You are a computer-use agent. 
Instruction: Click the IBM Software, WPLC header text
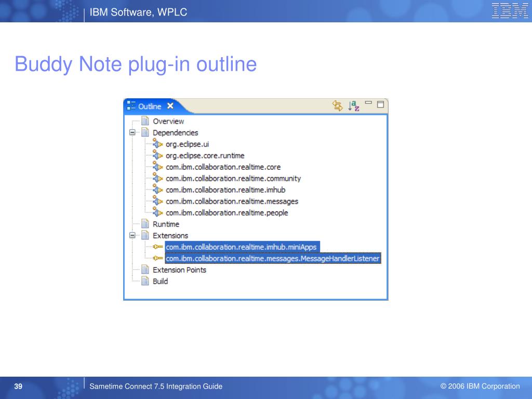(x=138, y=12)
